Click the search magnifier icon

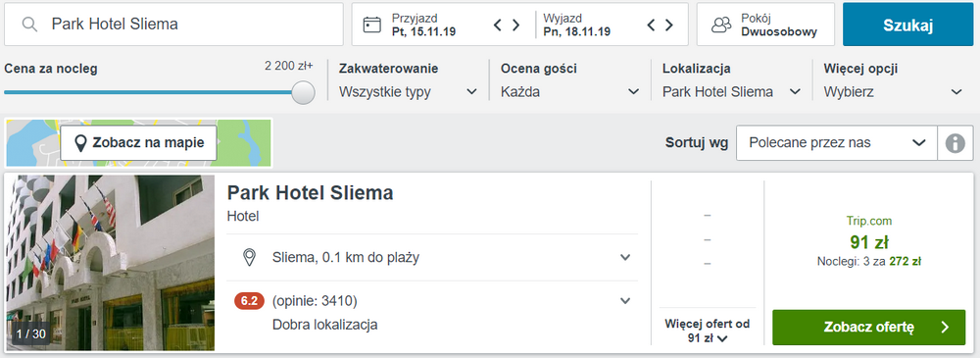[x=29, y=25]
